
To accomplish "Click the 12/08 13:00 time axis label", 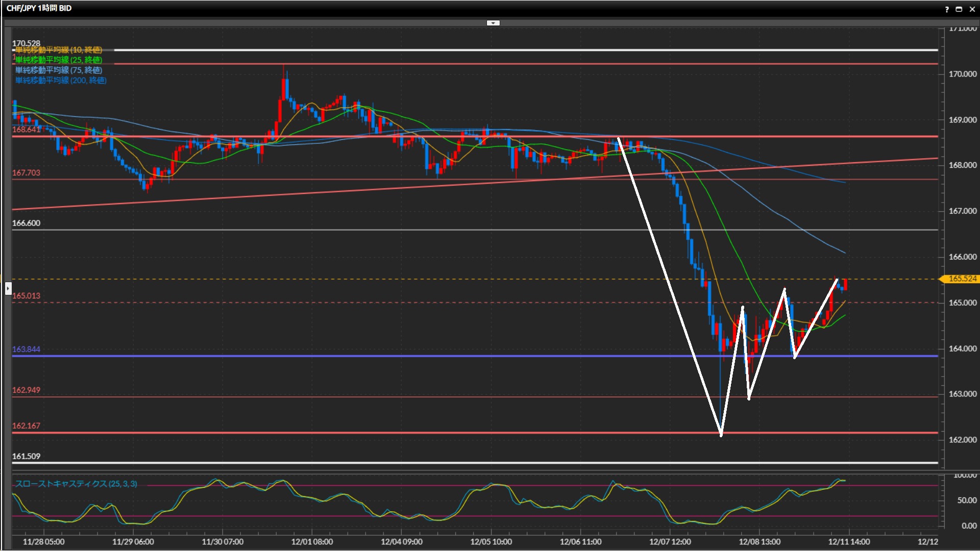I will coord(759,542).
